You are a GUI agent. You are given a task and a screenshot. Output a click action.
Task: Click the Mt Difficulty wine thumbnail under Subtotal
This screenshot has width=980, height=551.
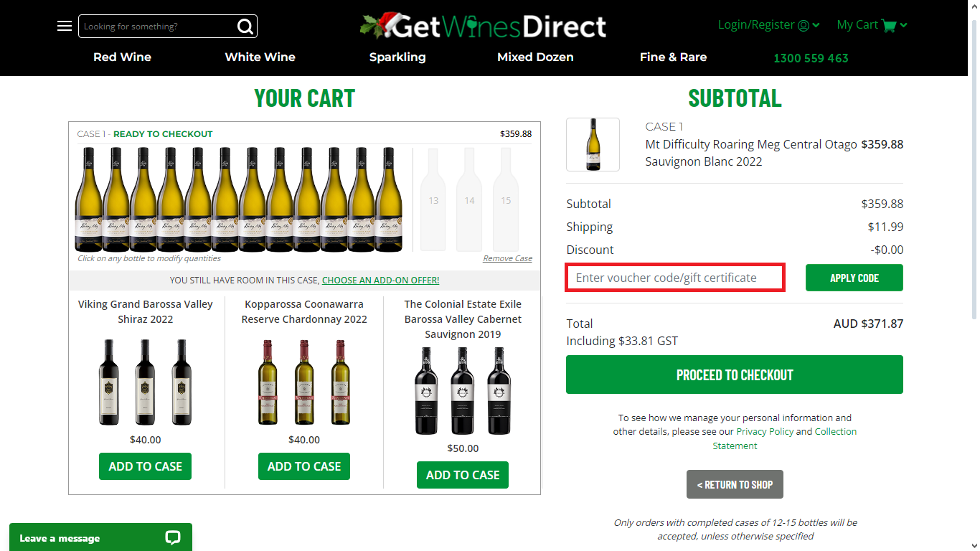593,144
